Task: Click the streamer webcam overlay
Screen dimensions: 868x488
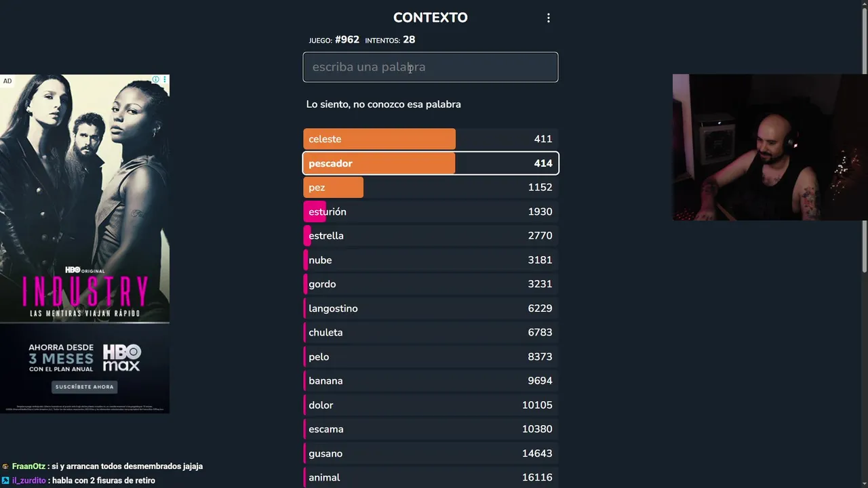Action: [770, 147]
